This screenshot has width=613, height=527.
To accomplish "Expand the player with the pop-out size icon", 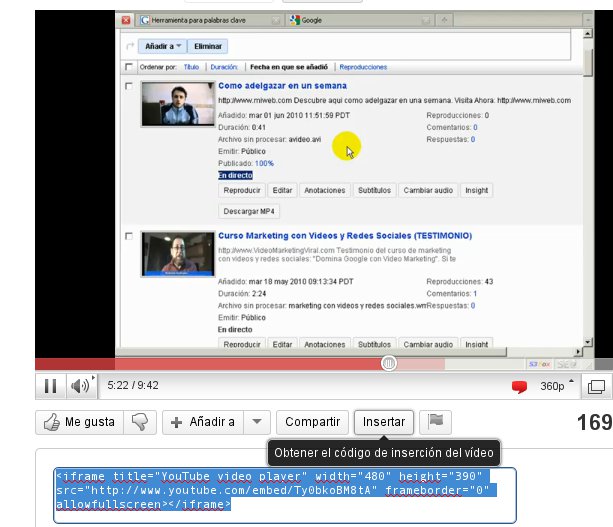I will point(595,386).
